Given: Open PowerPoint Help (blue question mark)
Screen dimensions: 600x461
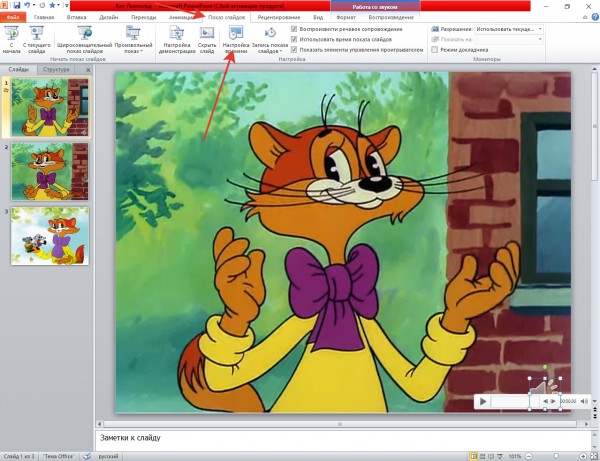Looking at the screenshot, I should [595, 17].
